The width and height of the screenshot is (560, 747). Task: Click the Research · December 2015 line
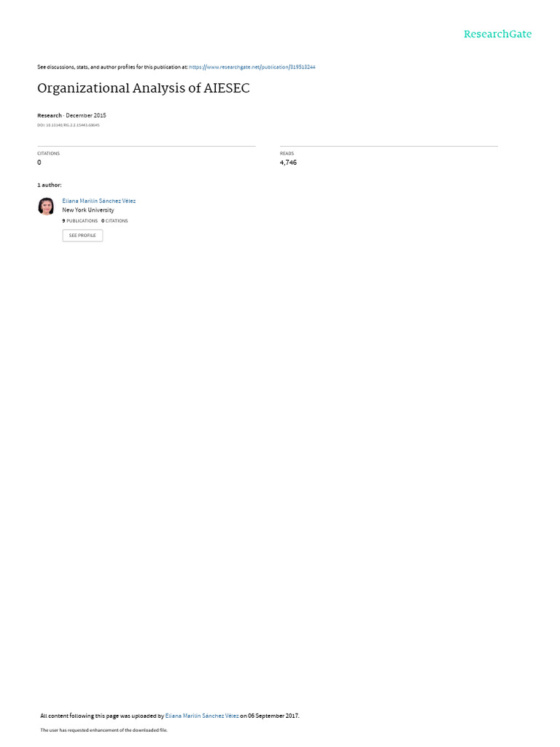pyautogui.click(x=71, y=115)
